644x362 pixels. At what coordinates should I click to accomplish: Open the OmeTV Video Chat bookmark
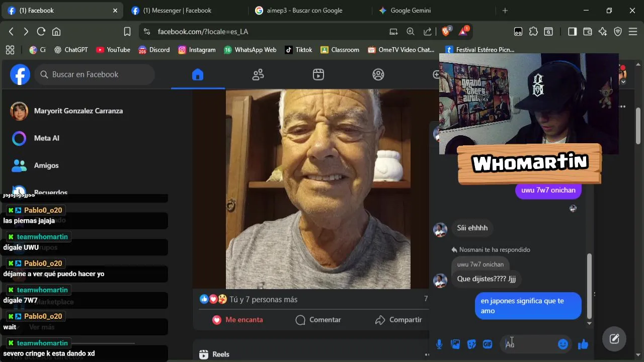click(401, 50)
